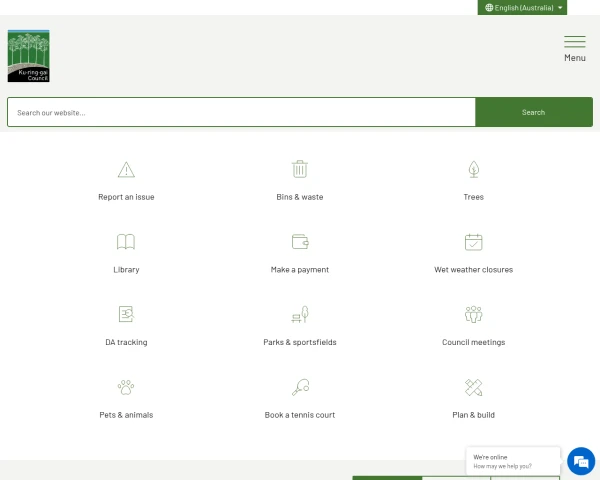
Task: Go to the Plan & build text link
Action: [474, 415]
